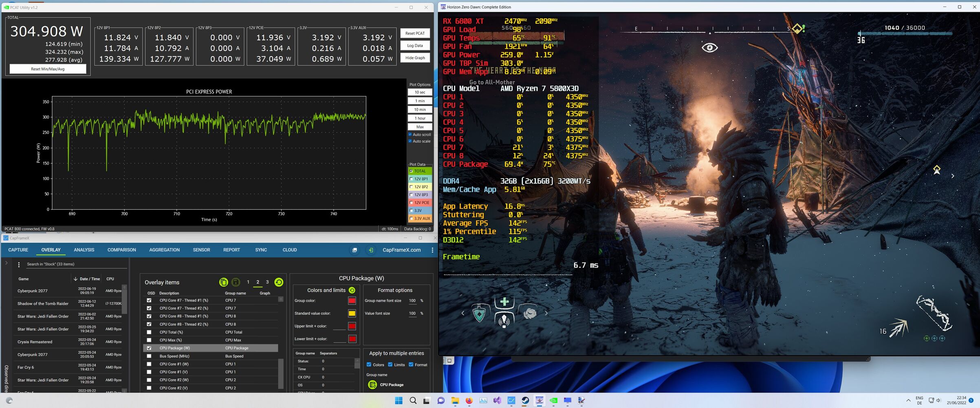Toggle Auto scale in PCAT plot options

click(x=410, y=141)
